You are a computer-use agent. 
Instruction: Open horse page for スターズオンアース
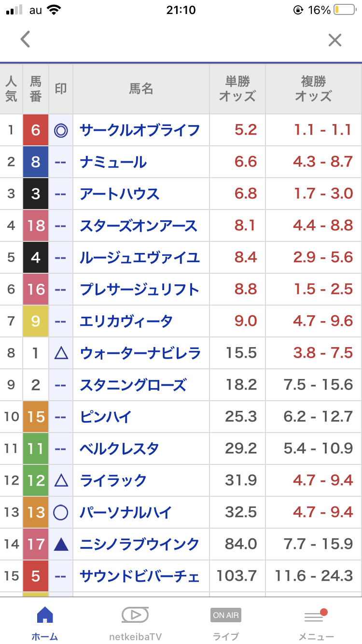tap(139, 226)
